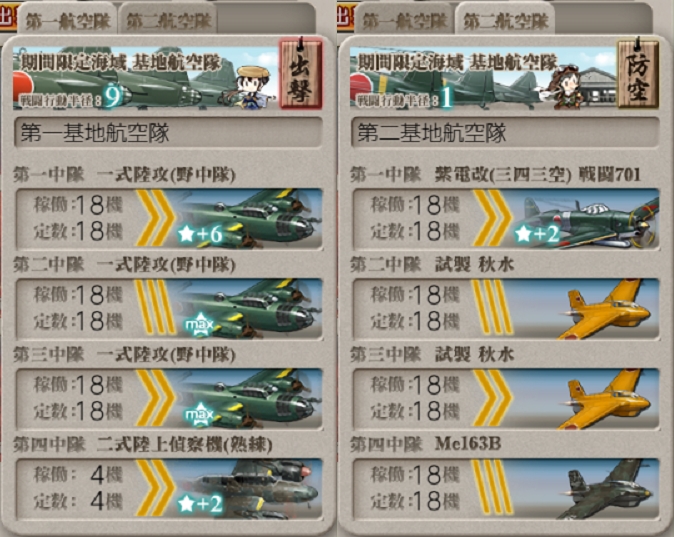Image resolution: width=674 pixels, height=537 pixels.
Task: Edit the 第二基地航空隊 name field
Action: click(505, 132)
